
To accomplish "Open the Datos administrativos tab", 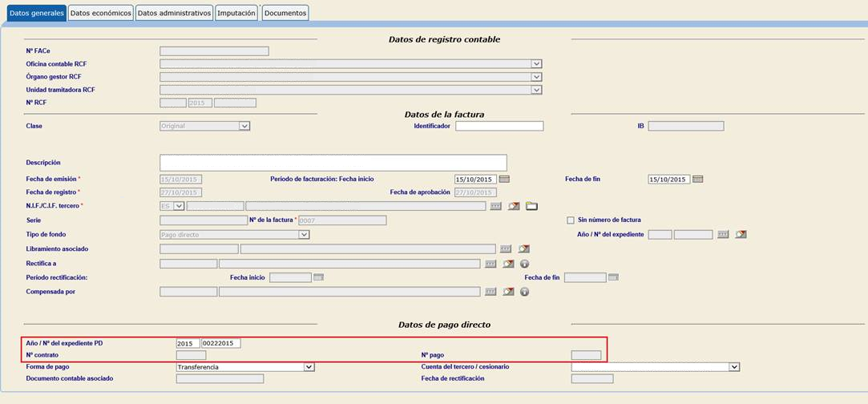I will point(174,14).
